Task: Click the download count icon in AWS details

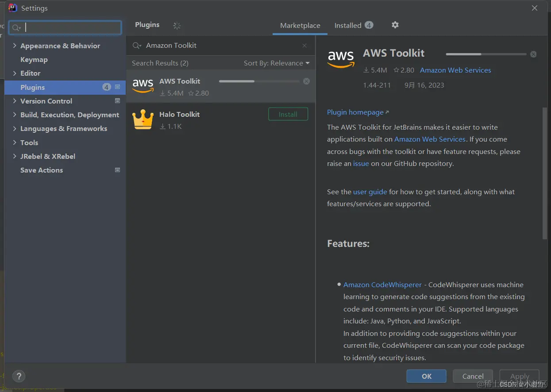Action: [366, 70]
